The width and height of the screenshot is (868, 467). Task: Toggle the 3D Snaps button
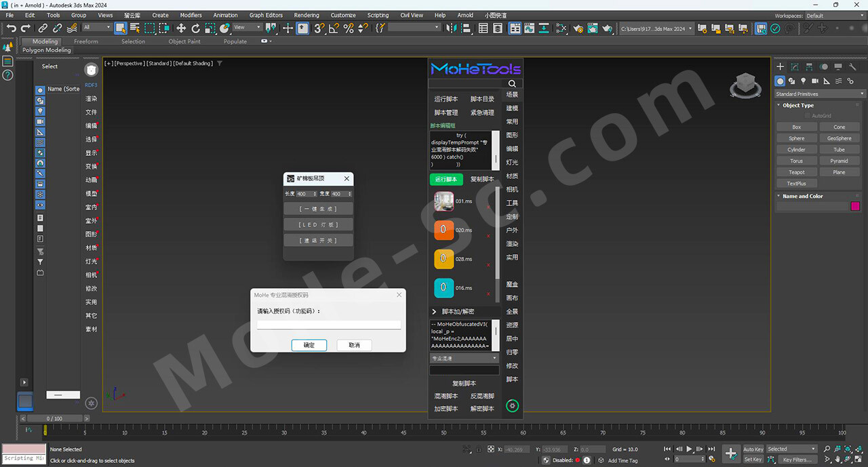(x=319, y=28)
